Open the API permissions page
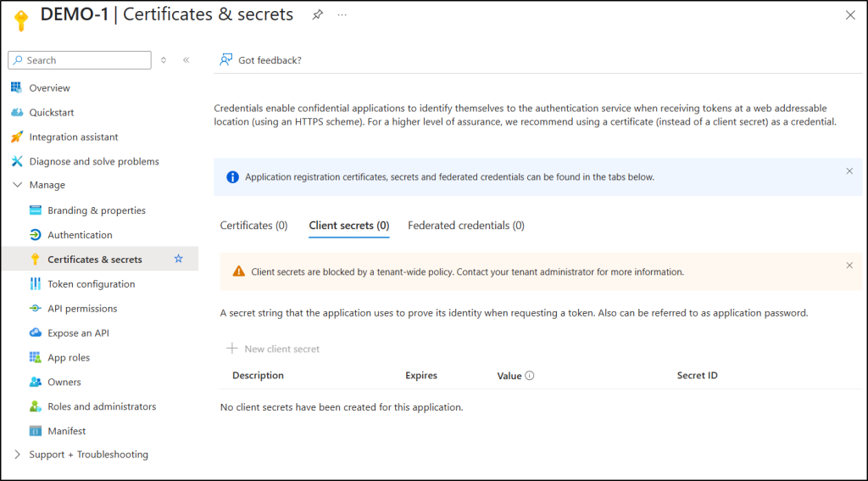This screenshot has width=868, height=481. tap(82, 308)
